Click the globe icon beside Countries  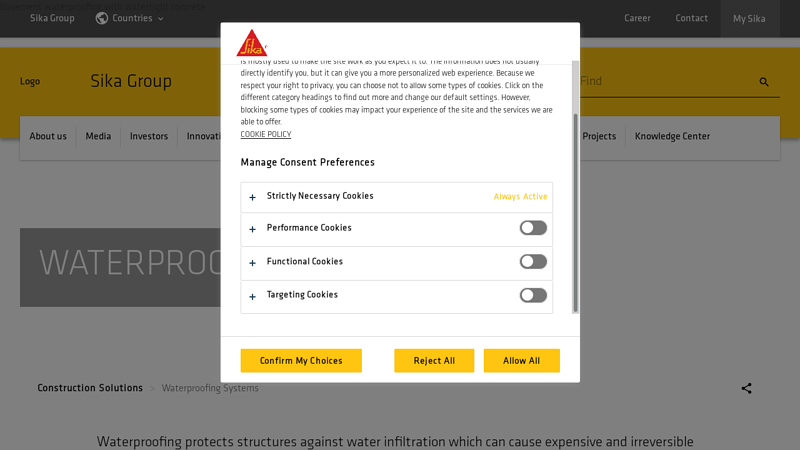[x=102, y=18]
